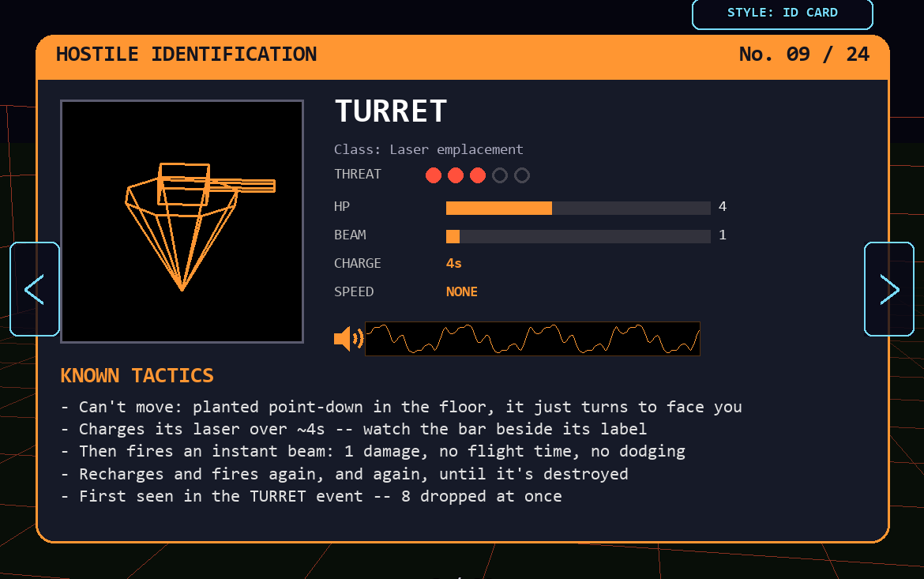This screenshot has height=579, width=924.
Task: Select the first red threat dot
Action: click(433, 175)
